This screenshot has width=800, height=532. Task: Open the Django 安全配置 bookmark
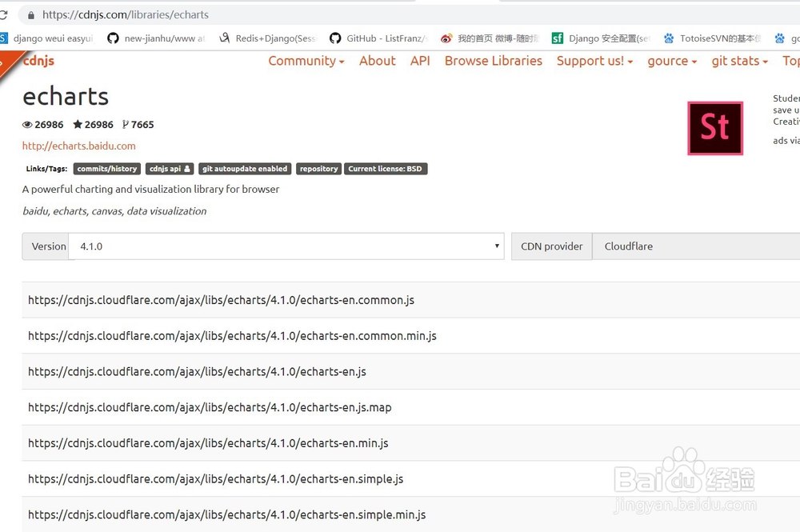pos(601,38)
